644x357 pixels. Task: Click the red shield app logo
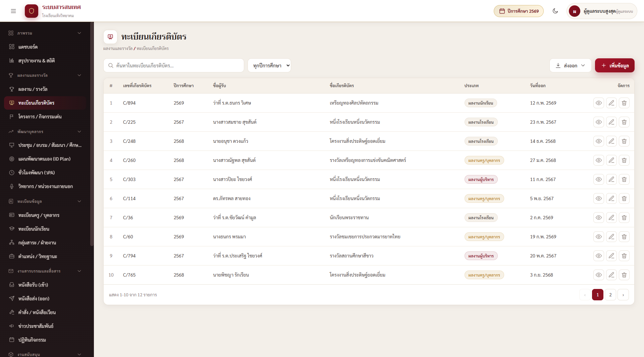pos(32,11)
